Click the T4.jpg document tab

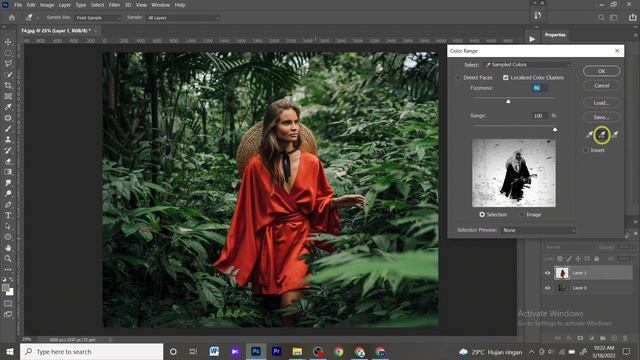tap(56, 31)
